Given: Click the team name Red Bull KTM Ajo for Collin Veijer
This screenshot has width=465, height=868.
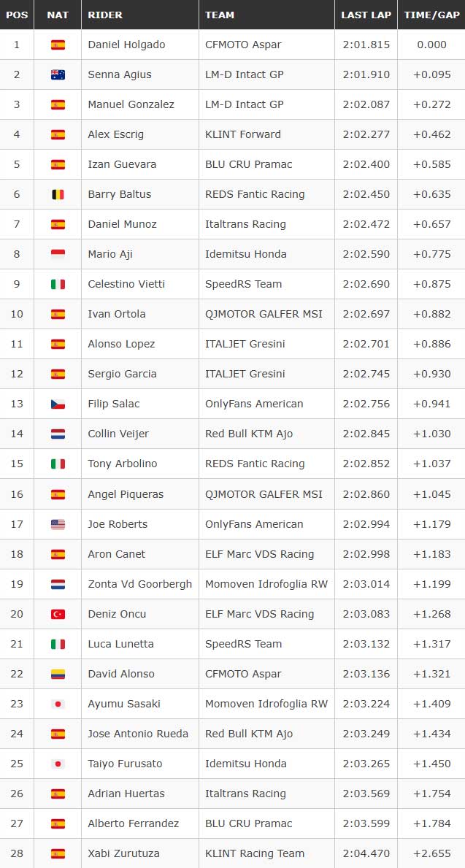Looking at the screenshot, I should point(249,434).
